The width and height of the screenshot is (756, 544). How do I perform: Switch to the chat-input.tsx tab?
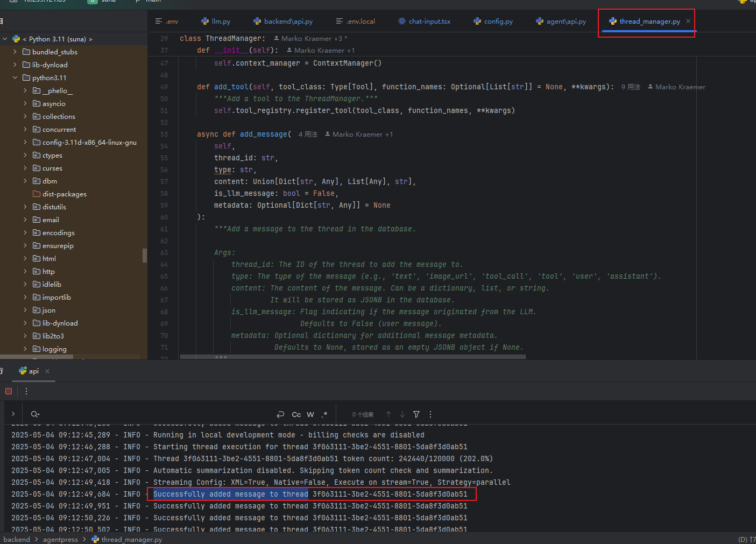425,22
